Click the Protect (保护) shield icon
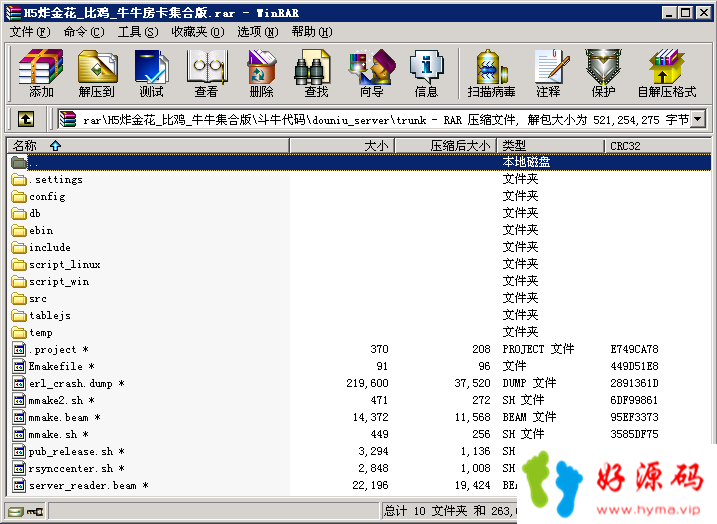Viewport: 717px width, 524px height. pos(603,74)
